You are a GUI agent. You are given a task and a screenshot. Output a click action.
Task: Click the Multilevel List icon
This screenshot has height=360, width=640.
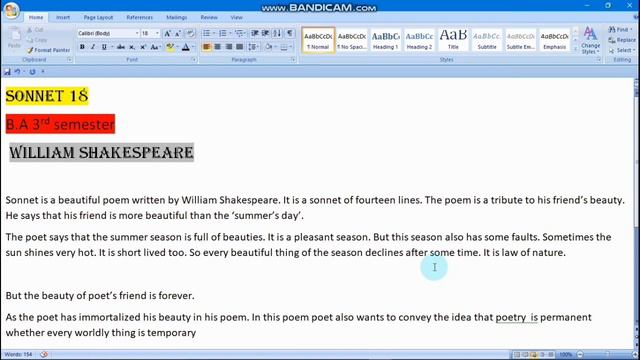239,33
